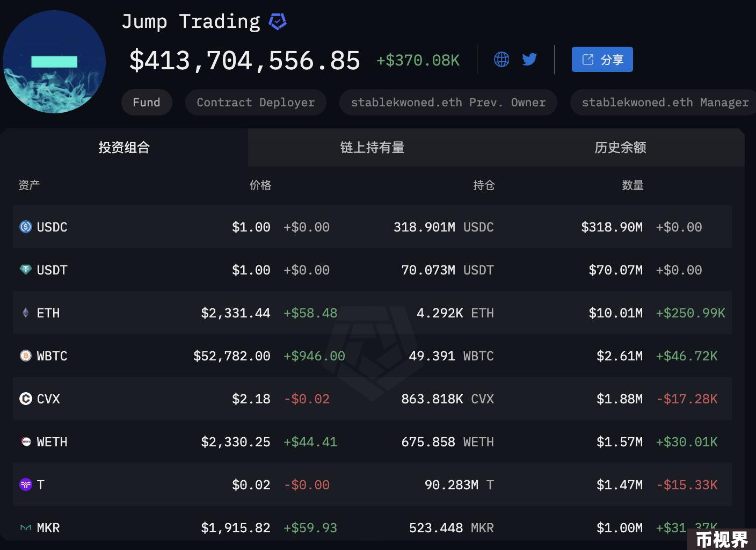Click the USDC asset name

(x=52, y=227)
